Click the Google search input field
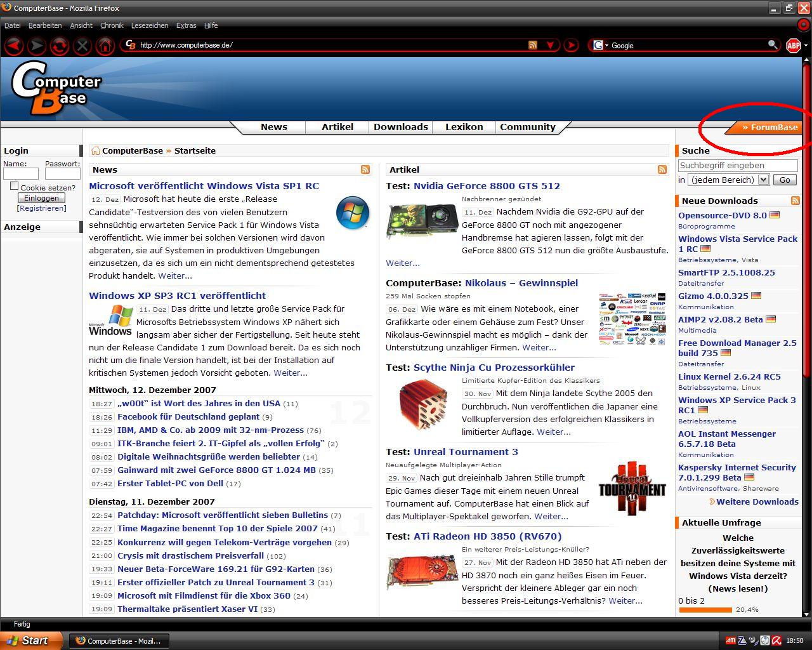The image size is (812, 650). (688, 45)
